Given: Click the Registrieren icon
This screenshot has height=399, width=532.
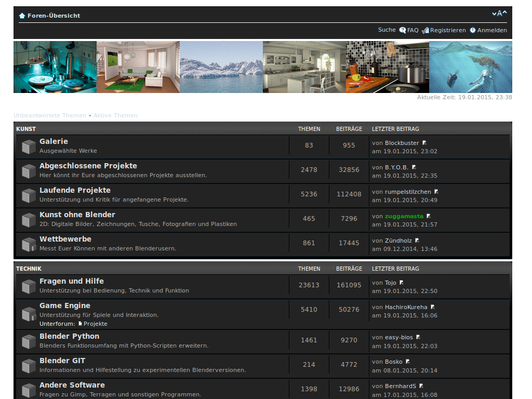Looking at the screenshot, I should [425, 31].
